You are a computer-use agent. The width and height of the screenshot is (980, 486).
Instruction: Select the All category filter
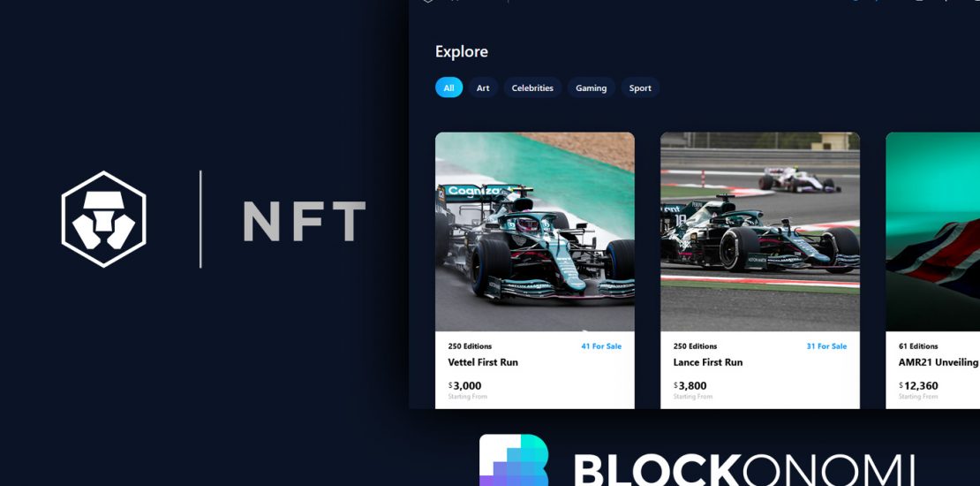click(449, 87)
